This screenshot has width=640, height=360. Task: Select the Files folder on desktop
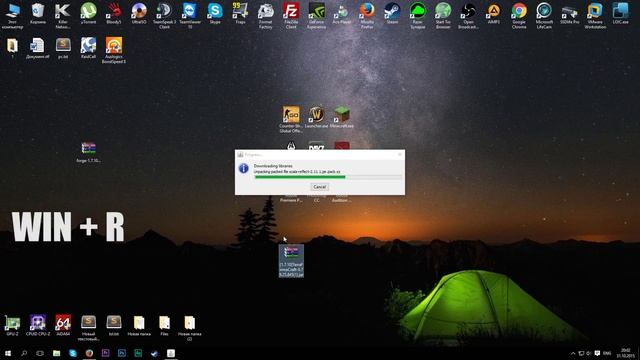[164, 325]
